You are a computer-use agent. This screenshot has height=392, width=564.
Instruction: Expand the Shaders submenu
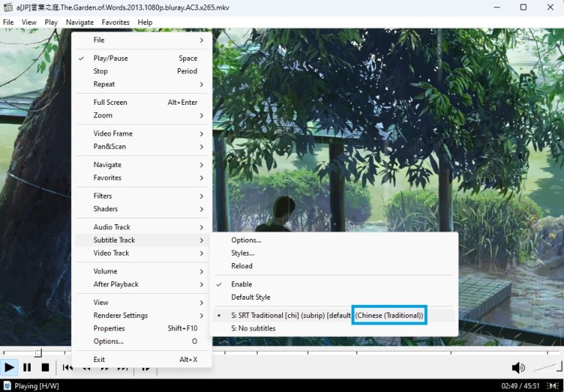(x=141, y=209)
